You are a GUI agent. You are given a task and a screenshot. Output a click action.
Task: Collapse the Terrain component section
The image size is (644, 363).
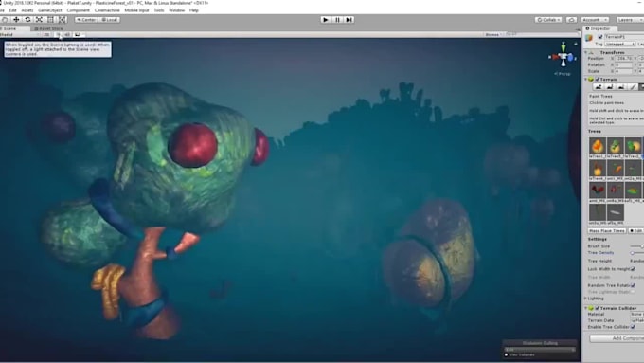[x=586, y=80]
